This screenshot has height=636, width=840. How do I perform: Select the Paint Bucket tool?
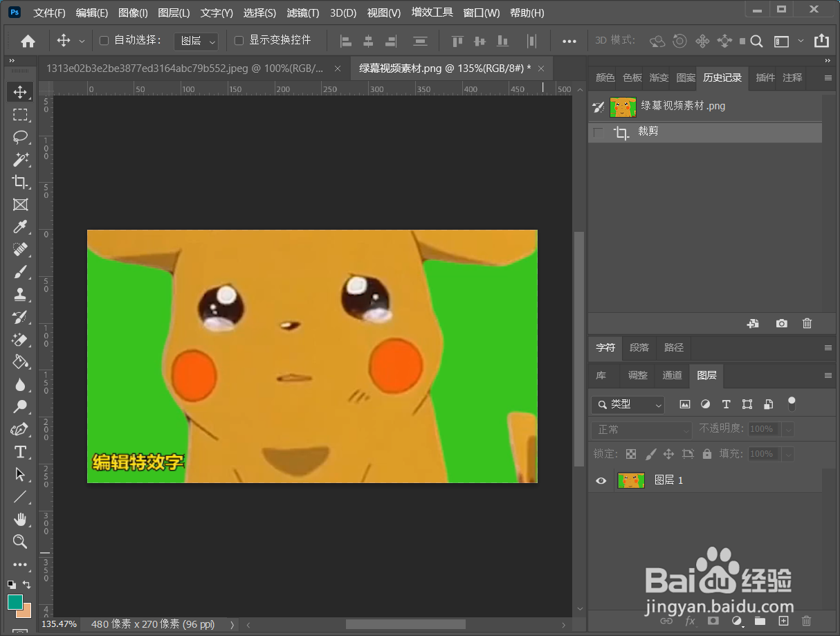pos(20,362)
